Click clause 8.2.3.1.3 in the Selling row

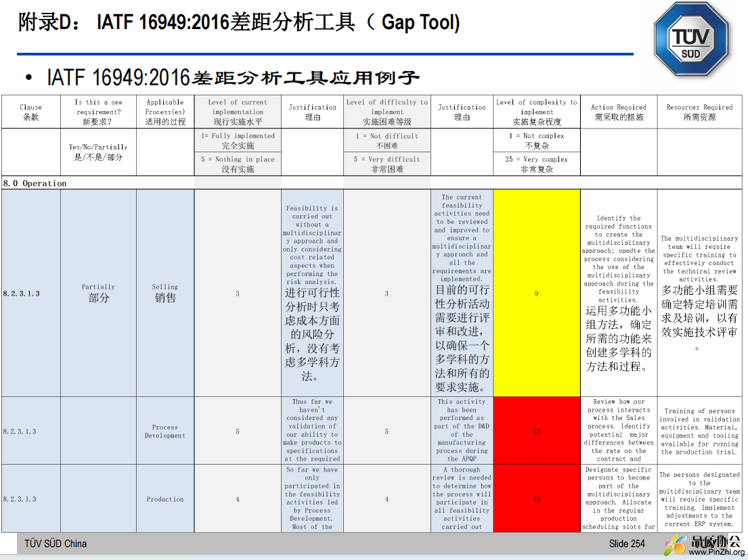[x=31, y=293]
